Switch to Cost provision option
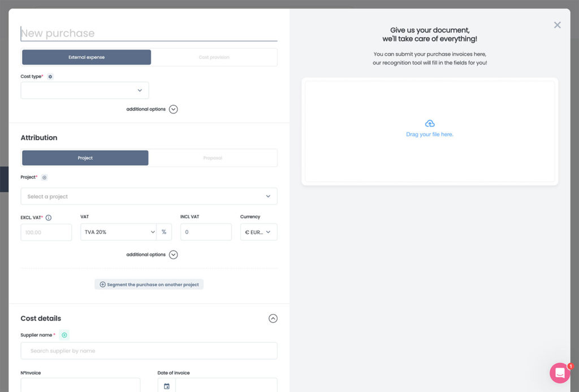 pyautogui.click(x=214, y=57)
